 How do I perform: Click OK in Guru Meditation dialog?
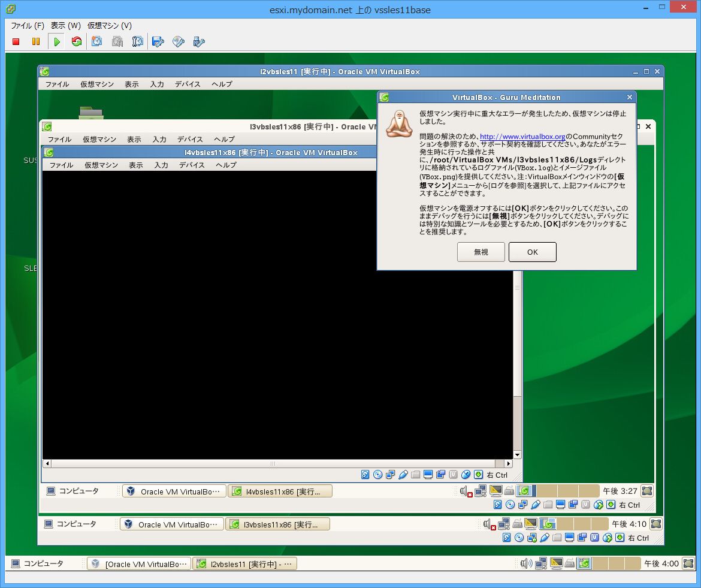click(533, 252)
